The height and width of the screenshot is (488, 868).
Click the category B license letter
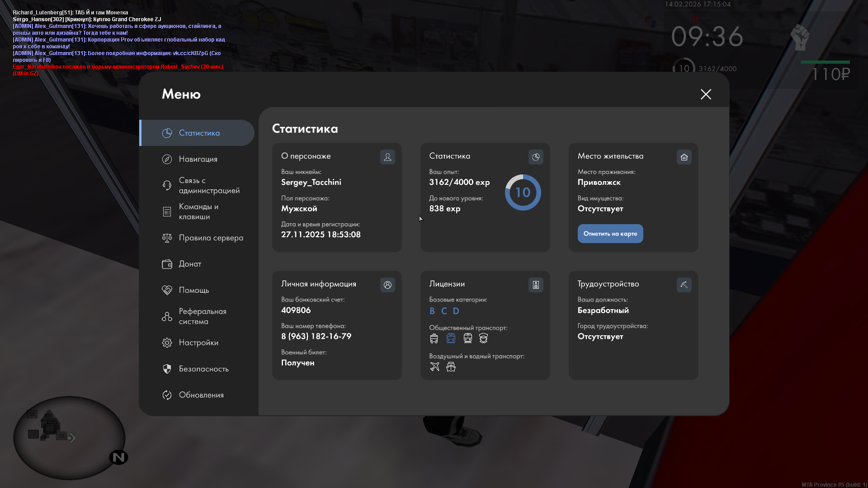[432, 311]
